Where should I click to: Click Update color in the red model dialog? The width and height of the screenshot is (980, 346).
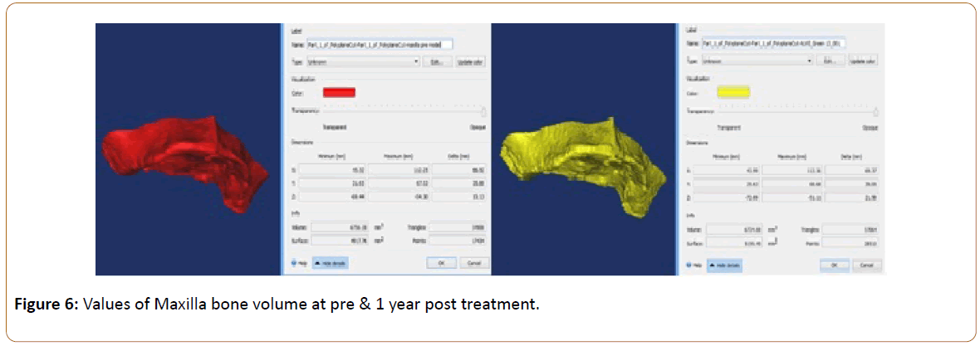click(470, 61)
